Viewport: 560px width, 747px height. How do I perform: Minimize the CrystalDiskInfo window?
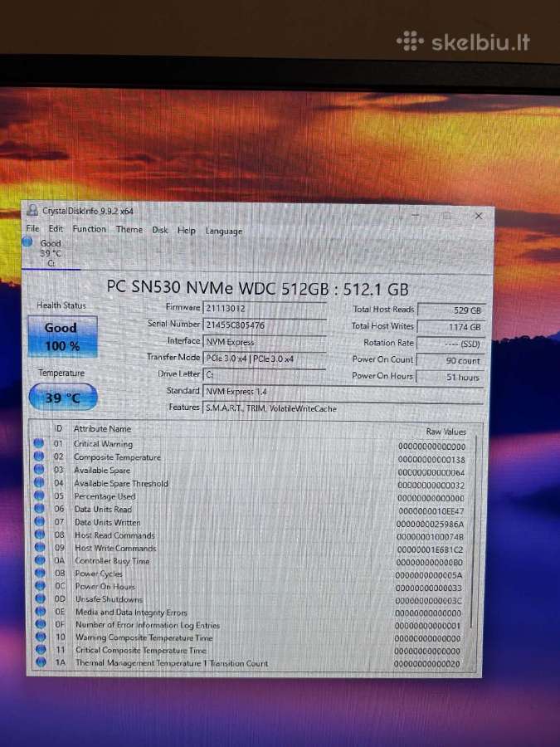(x=416, y=215)
